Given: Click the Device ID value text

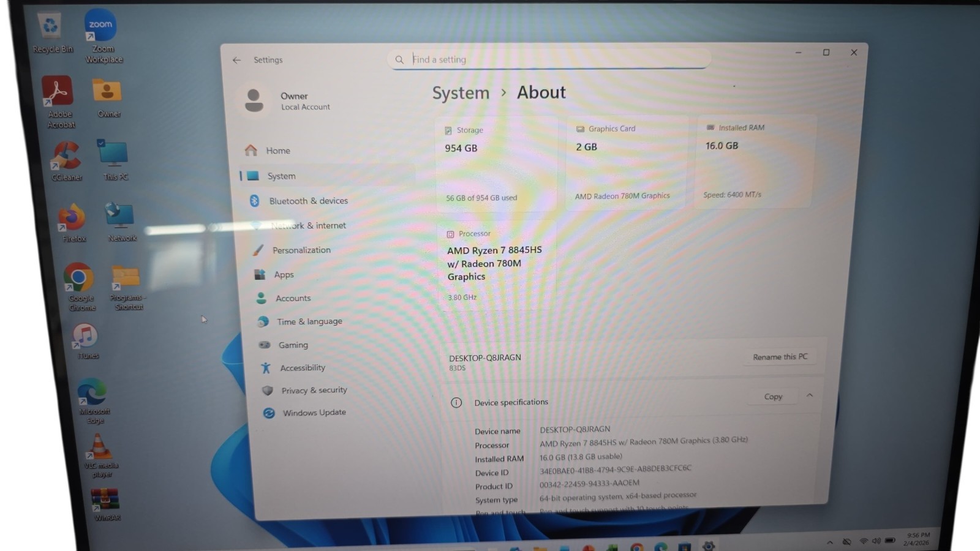Looking at the screenshot, I should [x=615, y=469].
